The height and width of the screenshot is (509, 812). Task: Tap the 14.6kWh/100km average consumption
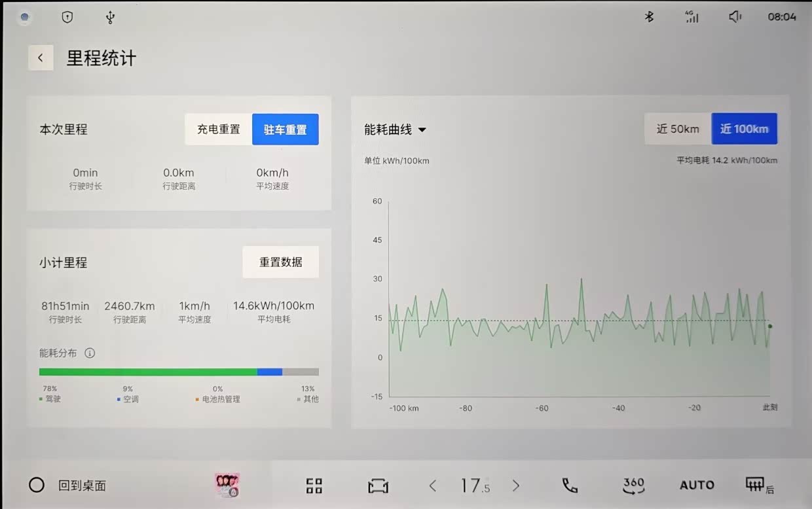point(274,306)
